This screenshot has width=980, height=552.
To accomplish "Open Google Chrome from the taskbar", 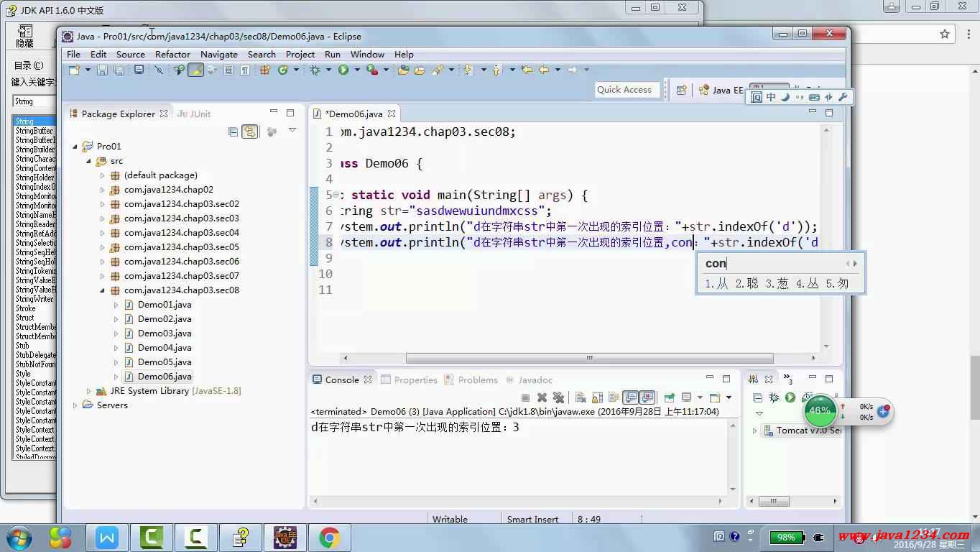I will [x=330, y=538].
